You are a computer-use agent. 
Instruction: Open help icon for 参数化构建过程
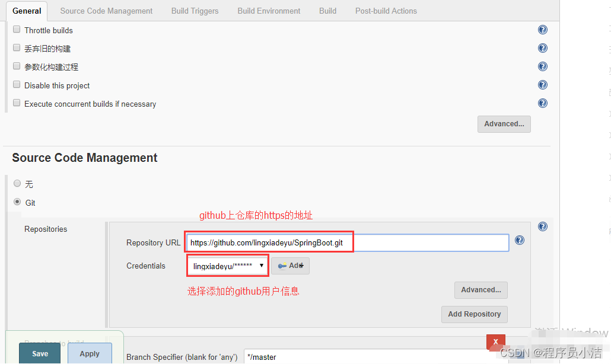pos(542,66)
